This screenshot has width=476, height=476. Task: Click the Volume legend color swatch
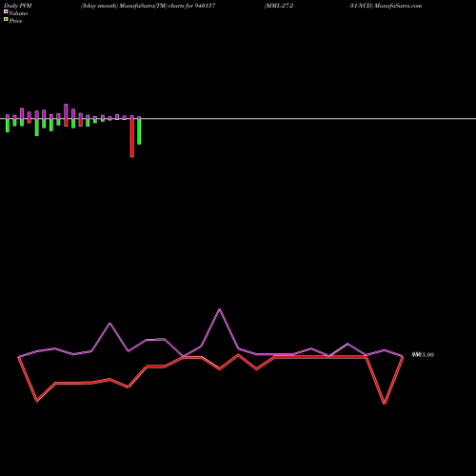tap(6, 11)
